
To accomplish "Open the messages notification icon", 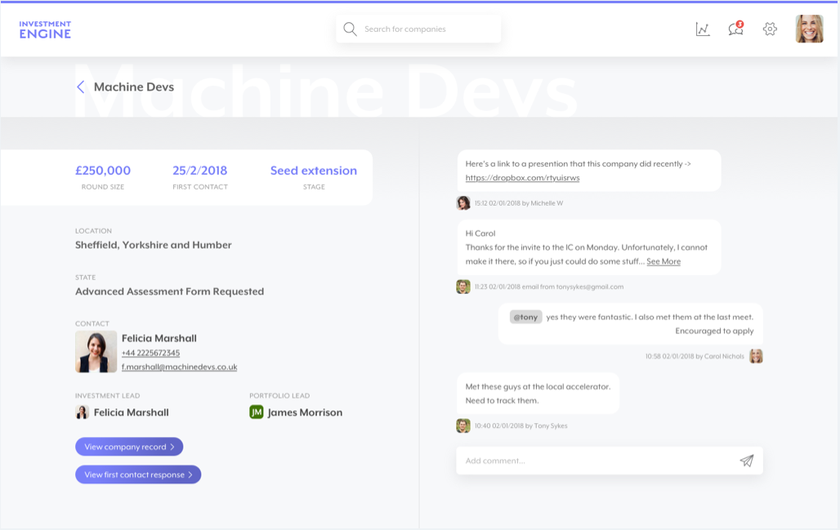I will tap(736, 29).
